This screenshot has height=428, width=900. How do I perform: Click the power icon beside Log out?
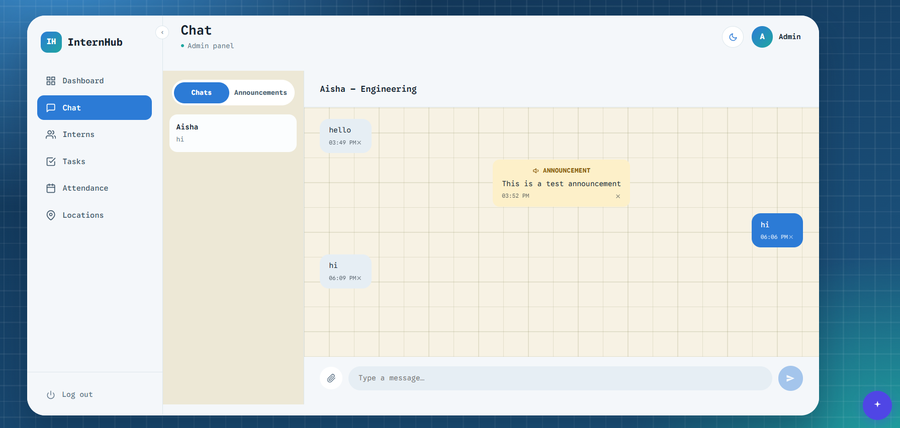[51, 395]
